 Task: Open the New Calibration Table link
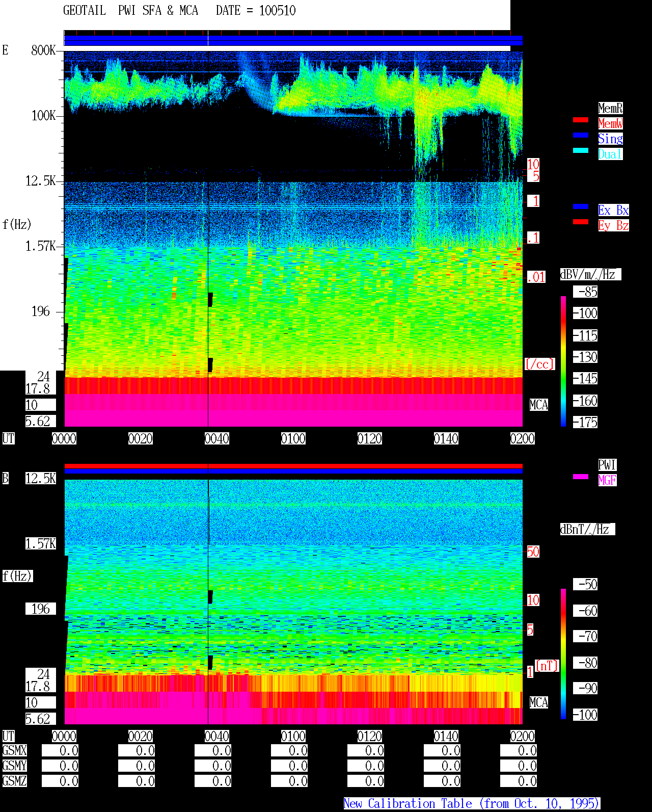[x=472, y=804]
